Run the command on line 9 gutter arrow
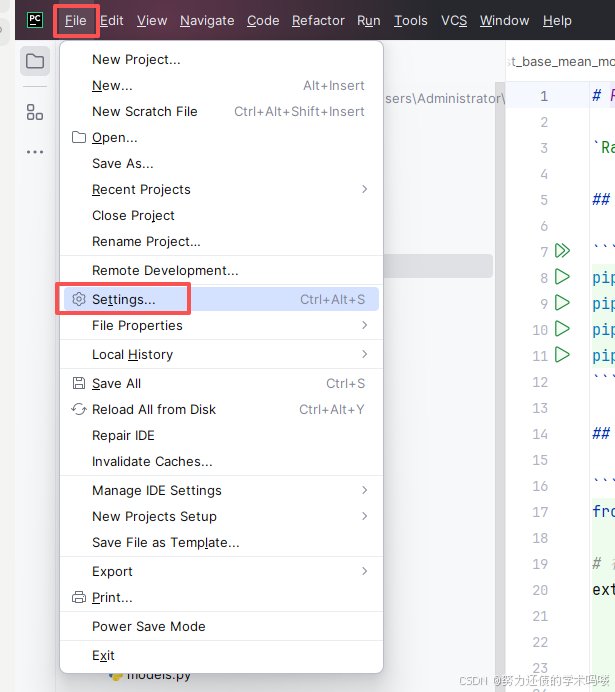The image size is (615, 692). (x=562, y=303)
